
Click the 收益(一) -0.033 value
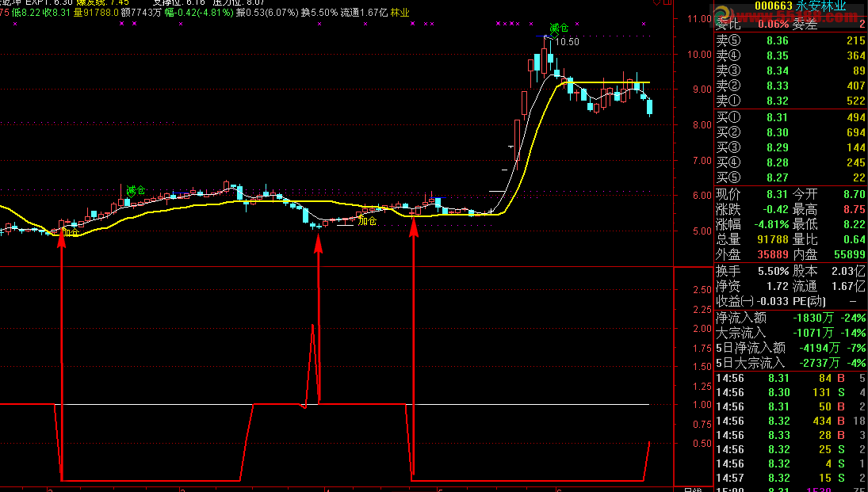tap(772, 302)
